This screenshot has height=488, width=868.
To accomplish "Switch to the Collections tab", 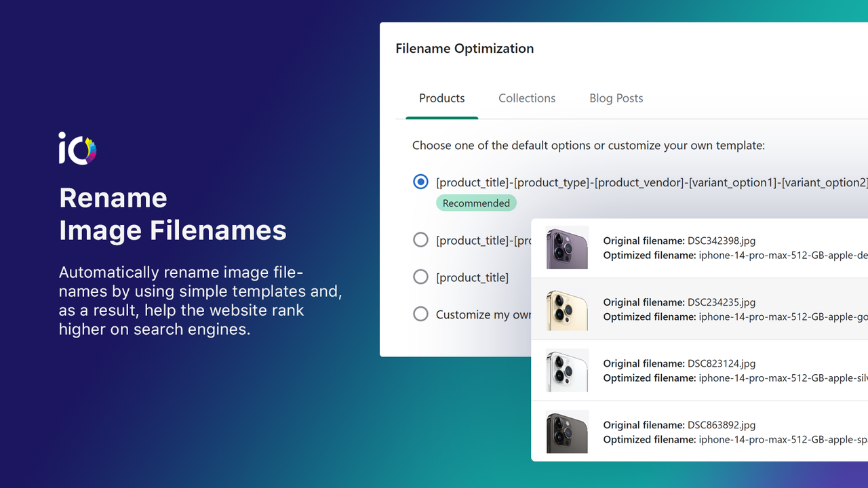I will tap(527, 98).
